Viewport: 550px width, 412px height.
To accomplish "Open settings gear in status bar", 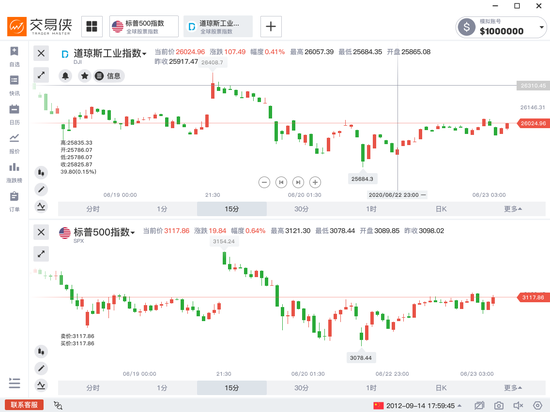I will (x=537, y=406).
